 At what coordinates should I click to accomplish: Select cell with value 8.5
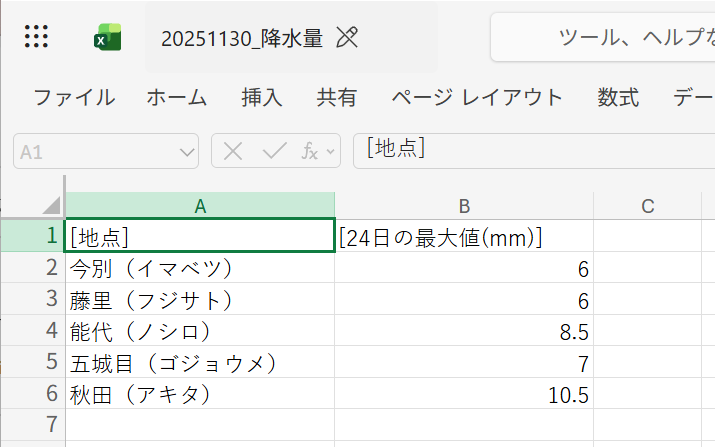point(464,330)
